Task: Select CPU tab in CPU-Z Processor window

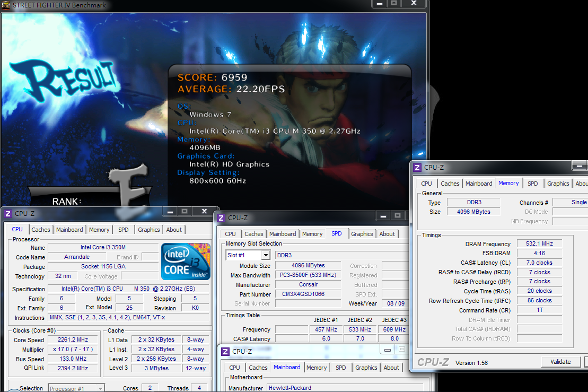Action: click(17, 229)
